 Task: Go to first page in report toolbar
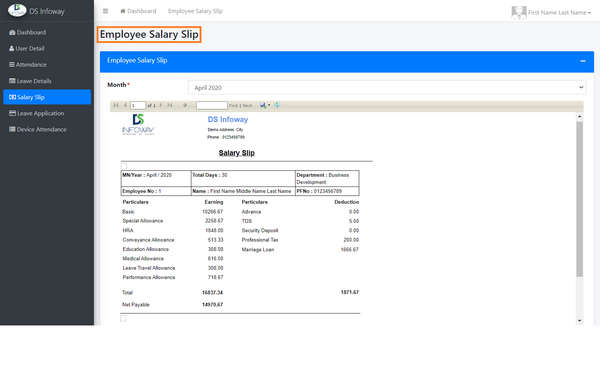coord(116,105)
